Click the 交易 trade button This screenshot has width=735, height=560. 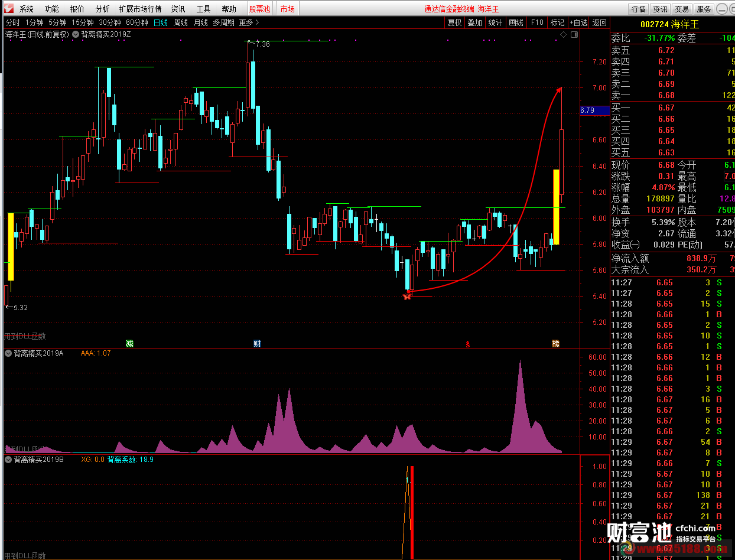[x=682, y=9]
